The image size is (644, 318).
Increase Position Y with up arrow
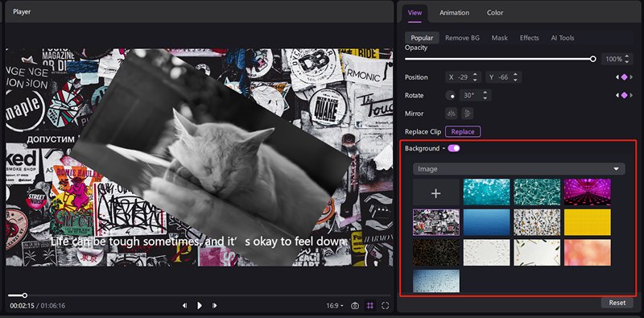point(515,75)
